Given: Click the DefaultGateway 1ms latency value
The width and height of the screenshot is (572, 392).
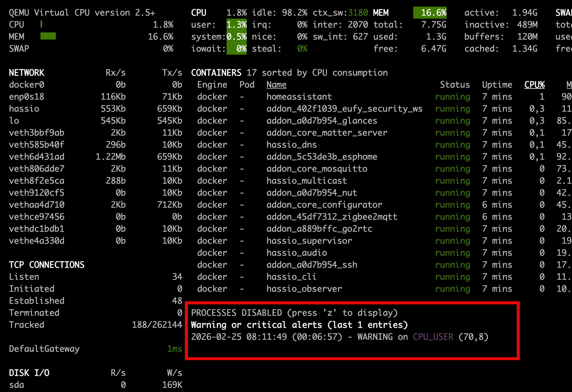Looking at the screenshot, I should pyautogui.click(x=174, y=349).
